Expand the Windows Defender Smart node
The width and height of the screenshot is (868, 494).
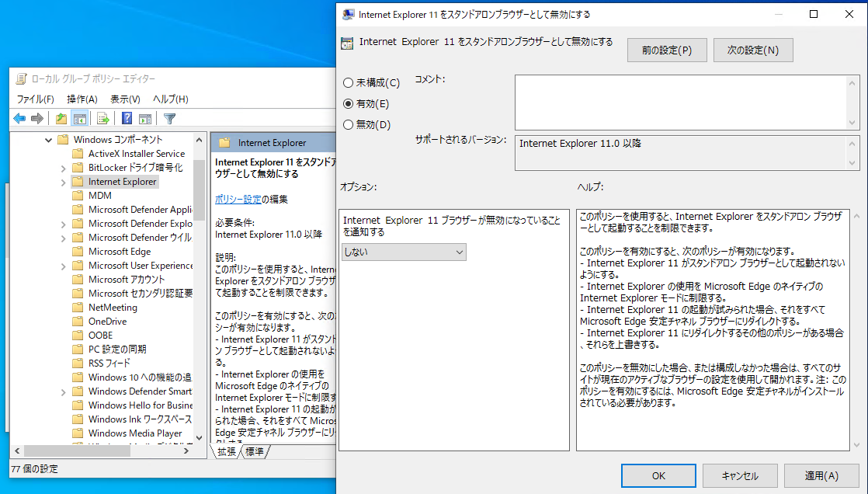[63, 391]
